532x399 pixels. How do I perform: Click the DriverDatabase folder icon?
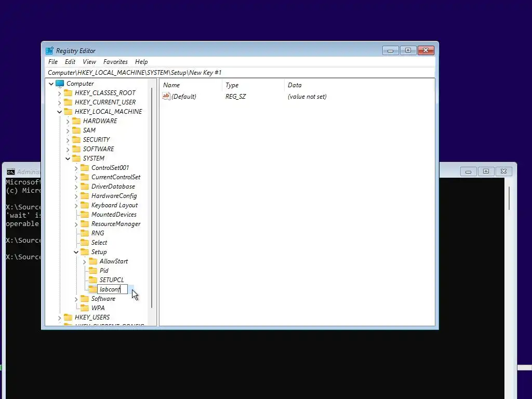(85, 187)
